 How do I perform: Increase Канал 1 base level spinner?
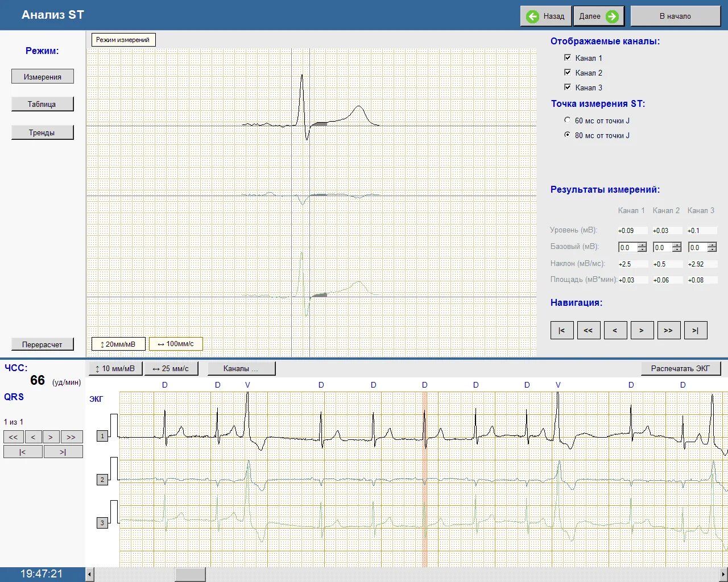(x=642, y=245)
